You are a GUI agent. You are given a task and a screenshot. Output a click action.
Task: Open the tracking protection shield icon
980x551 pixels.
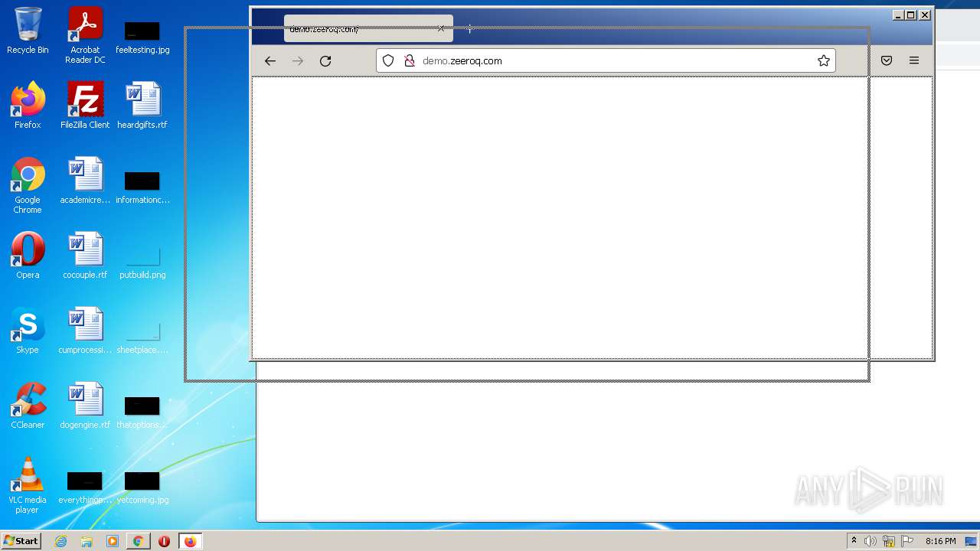(388, 60)
